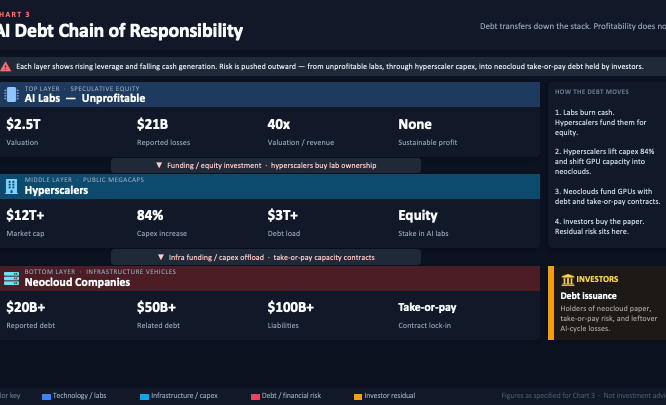The width and height of the screenshot is (666, 405).
Task: Click the funding arrow down triangle
Action: (159, 165)
